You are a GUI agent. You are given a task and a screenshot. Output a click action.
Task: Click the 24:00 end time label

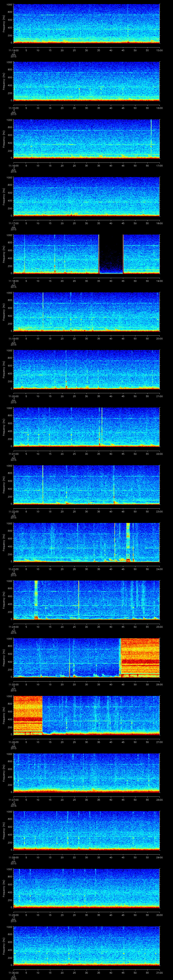coord(159,569)
